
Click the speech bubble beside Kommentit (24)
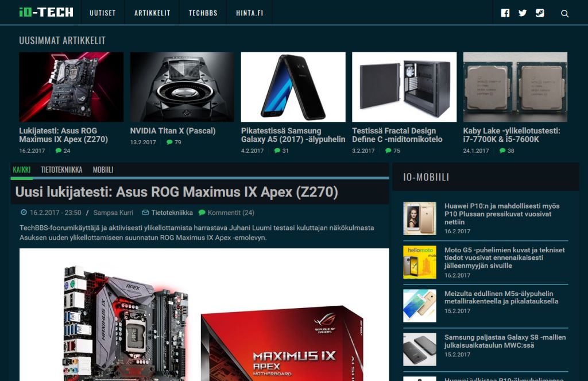[x=202, y=212]
